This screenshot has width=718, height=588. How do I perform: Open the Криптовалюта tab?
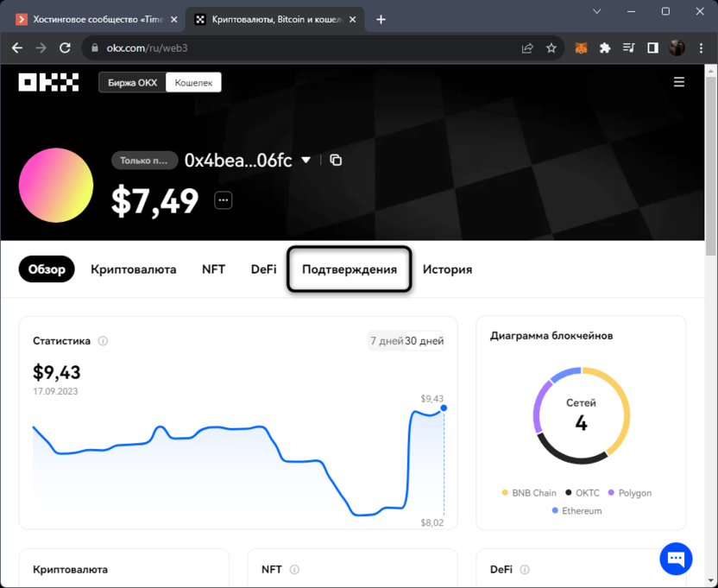(133, 269)
